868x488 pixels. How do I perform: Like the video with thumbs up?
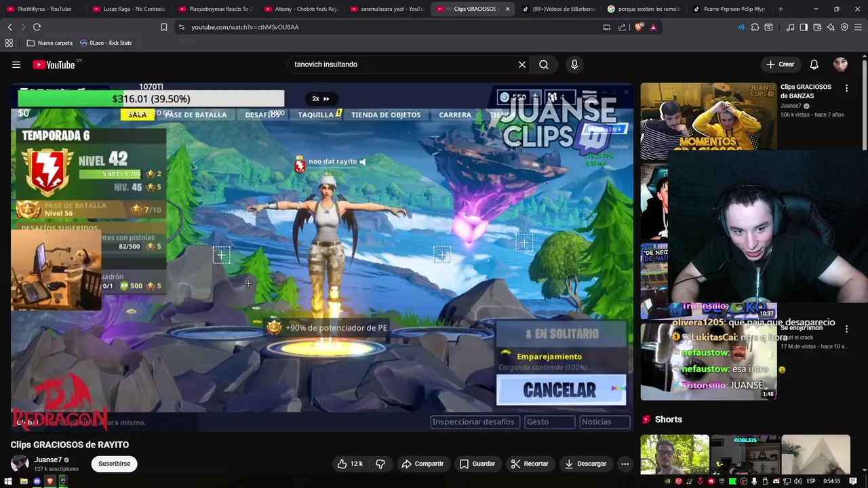point(351,464)
